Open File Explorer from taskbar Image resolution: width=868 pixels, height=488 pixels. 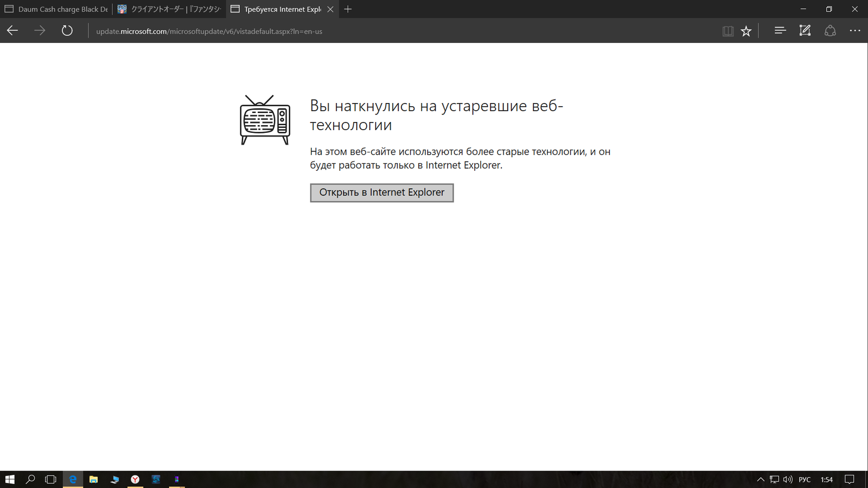[x=93, y=479]
